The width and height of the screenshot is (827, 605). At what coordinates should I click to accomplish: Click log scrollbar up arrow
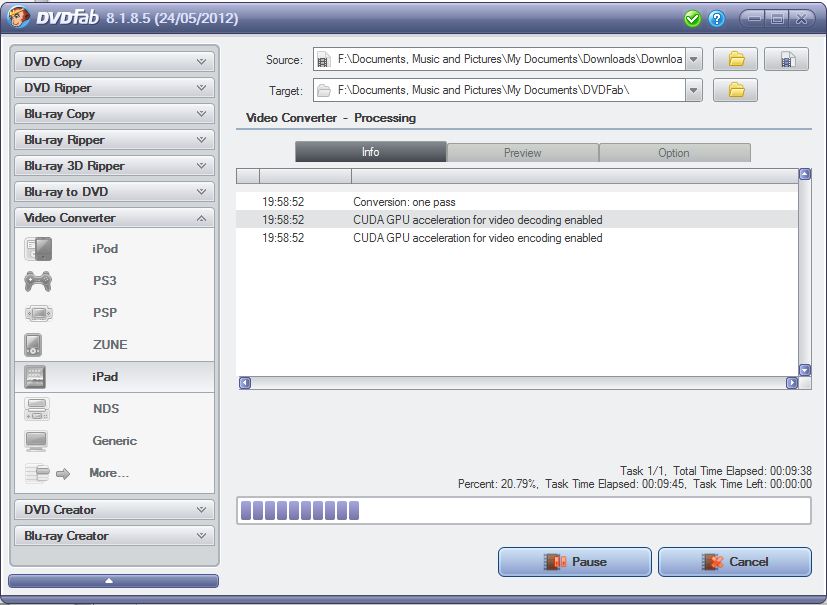(x=805, y=175)
